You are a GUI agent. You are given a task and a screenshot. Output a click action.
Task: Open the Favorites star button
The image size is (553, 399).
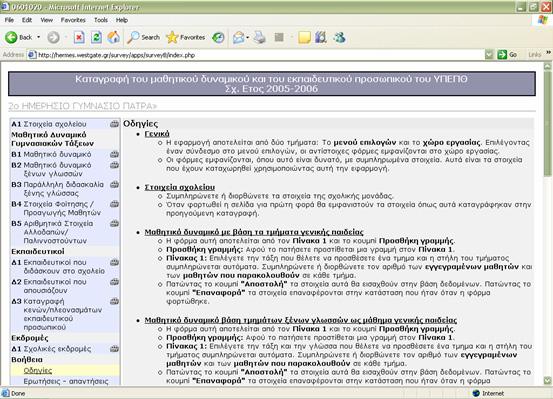186,37
